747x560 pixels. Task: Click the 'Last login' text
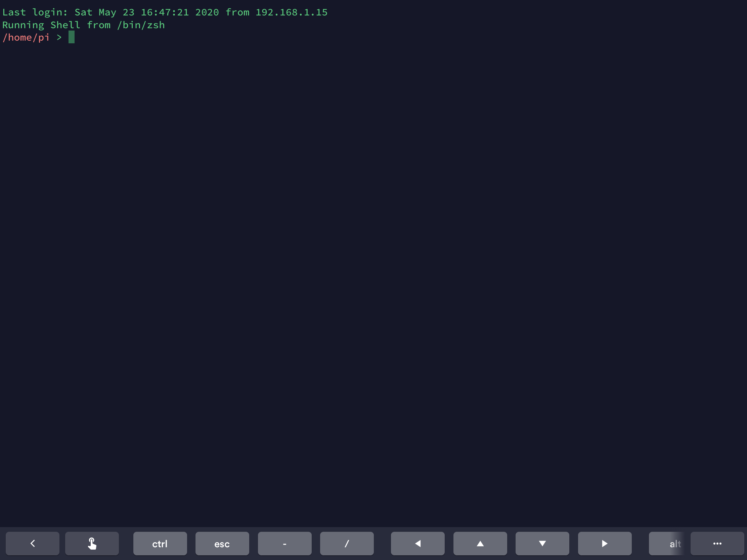[x=34, y=12]
